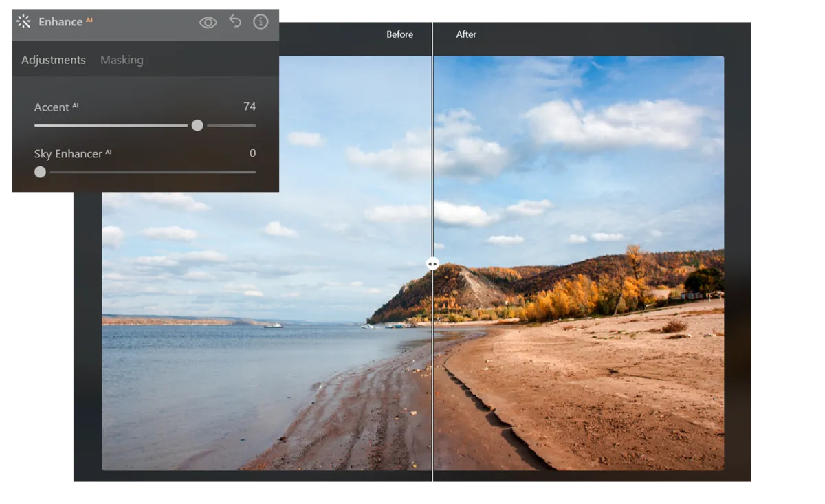Click the before/after split divider handle
Viewport: 825px width, 504px height.
432,263
